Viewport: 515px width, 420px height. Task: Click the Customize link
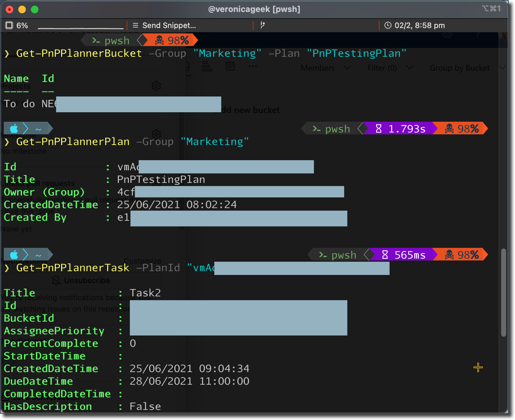tap(142, 261)
